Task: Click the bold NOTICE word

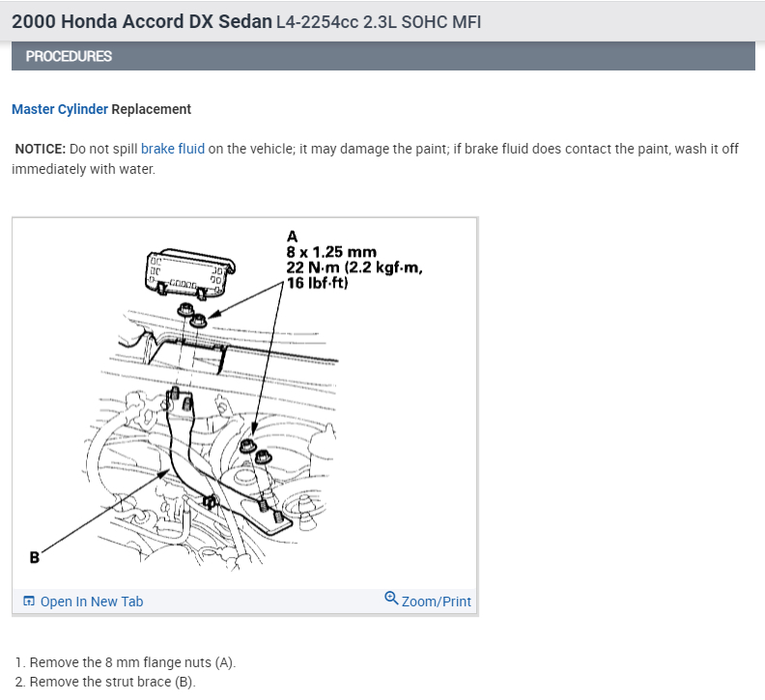Action: (40, 149)
